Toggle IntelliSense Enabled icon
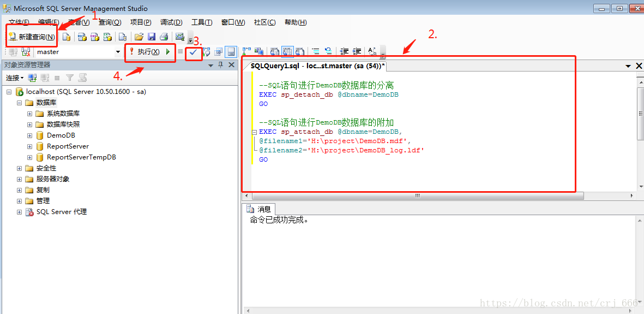This screenshot has height=314, width=644. point(231,52)
